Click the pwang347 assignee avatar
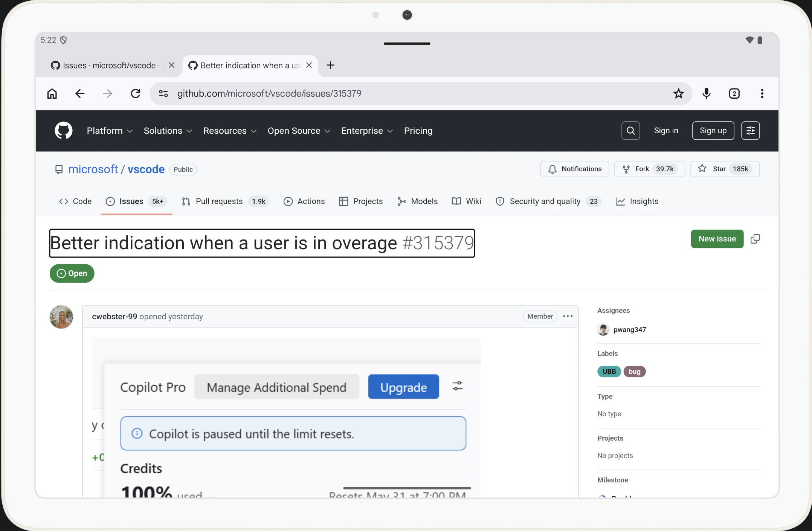 point(603,330)
